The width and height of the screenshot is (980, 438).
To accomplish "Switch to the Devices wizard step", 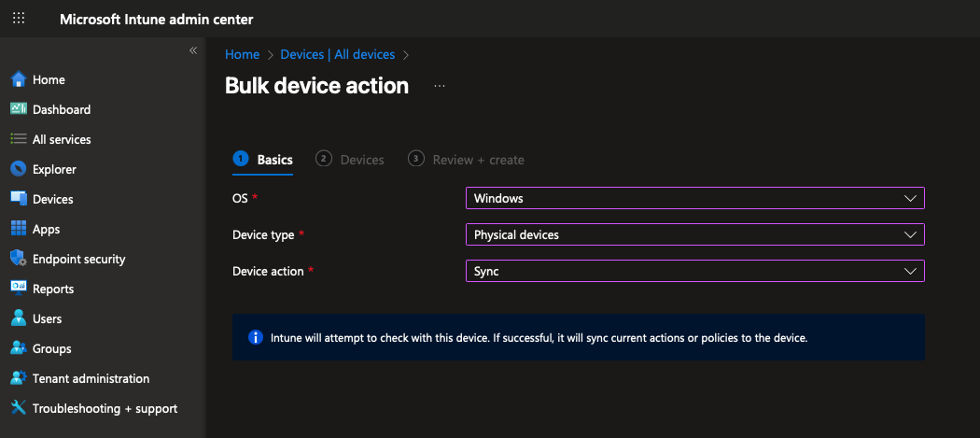I will (x=351, y=160).
